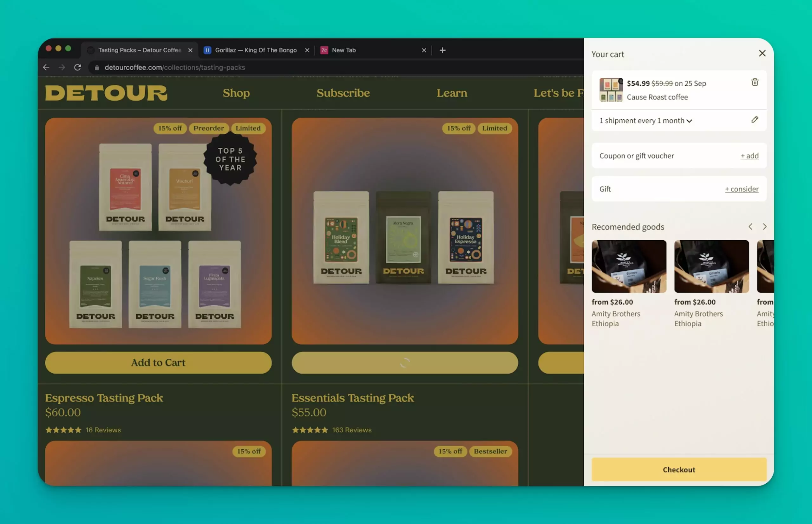The width and height of the screenshot is (812, 524).
Task: Open a new browser tab with plus
Action: 442,50
